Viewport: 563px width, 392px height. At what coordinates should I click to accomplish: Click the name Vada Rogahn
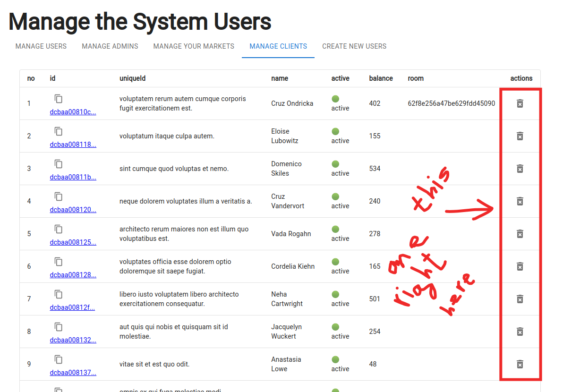point(291,234)
